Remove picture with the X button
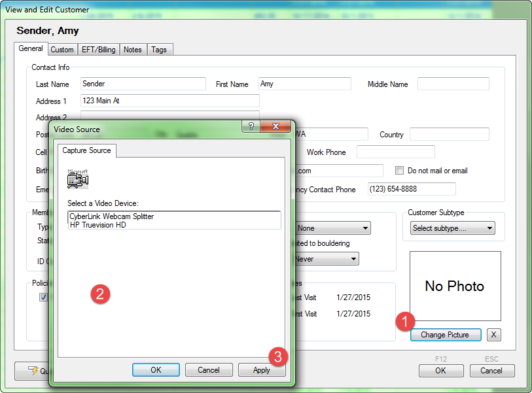 point(493,335)
